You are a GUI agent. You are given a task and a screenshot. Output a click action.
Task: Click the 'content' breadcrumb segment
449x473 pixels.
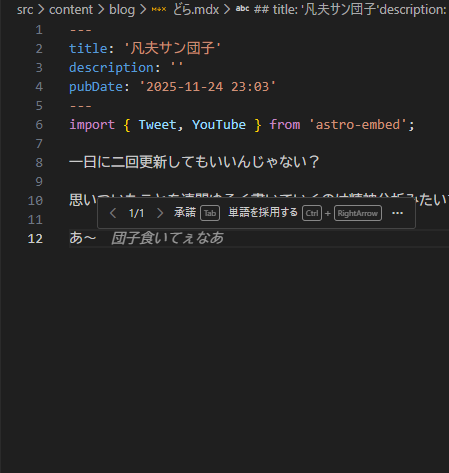(71, 10)
